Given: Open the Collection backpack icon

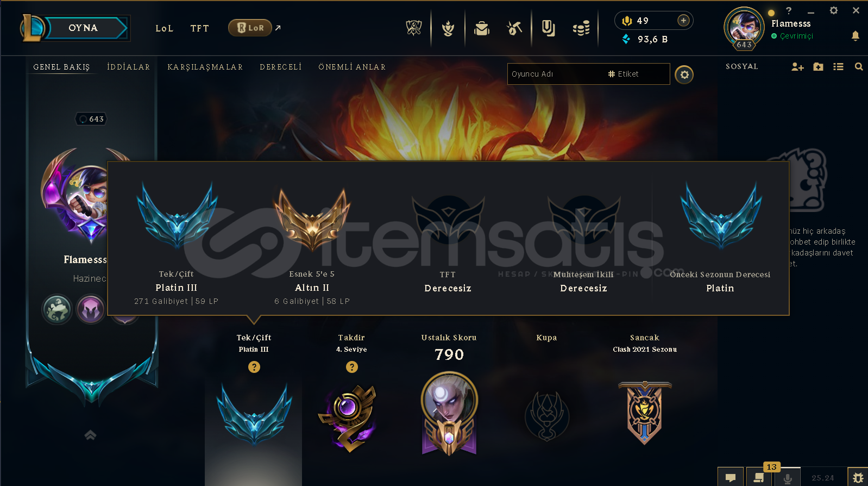Looking at the screenshot, I should click(x=481, y=28).
